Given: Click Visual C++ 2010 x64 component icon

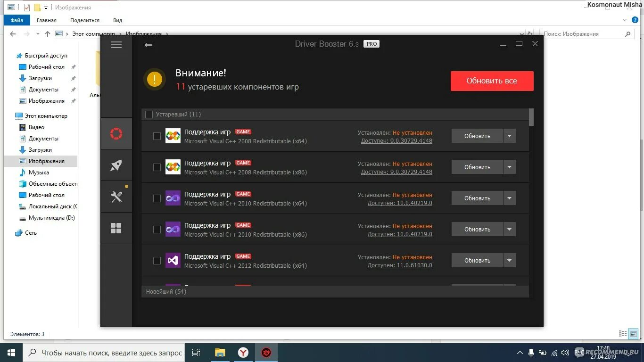Looking at the screenshot, I should tap(173, 198).
